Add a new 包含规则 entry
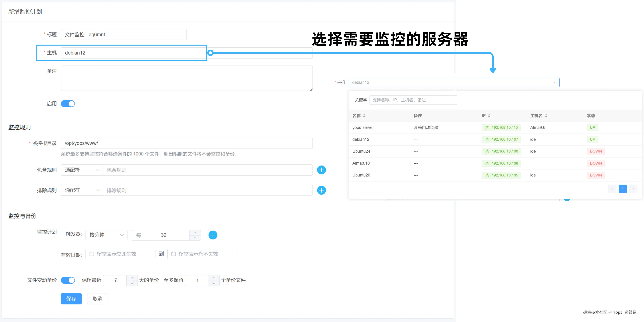Screen dimensions: 644x322 click(322, 170)
